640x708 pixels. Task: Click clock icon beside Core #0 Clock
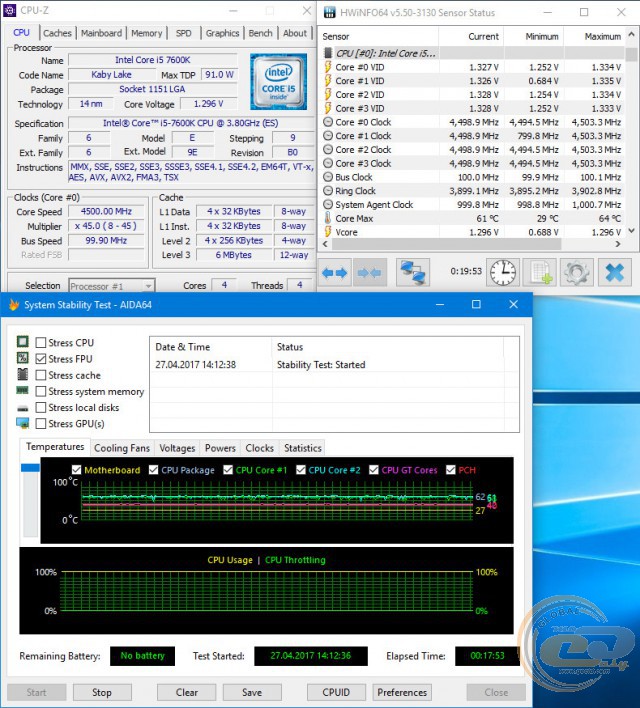(328, 122)
